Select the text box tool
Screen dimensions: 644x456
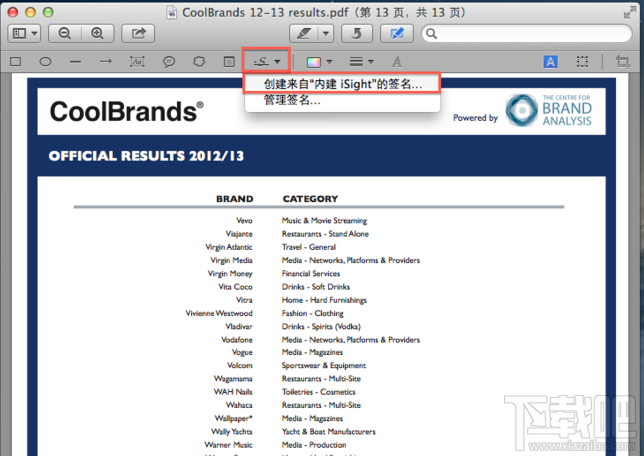pos(137,62)
